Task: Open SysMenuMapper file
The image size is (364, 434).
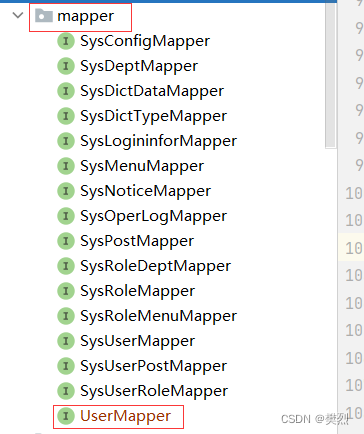Action: click(x=142, y=167)
